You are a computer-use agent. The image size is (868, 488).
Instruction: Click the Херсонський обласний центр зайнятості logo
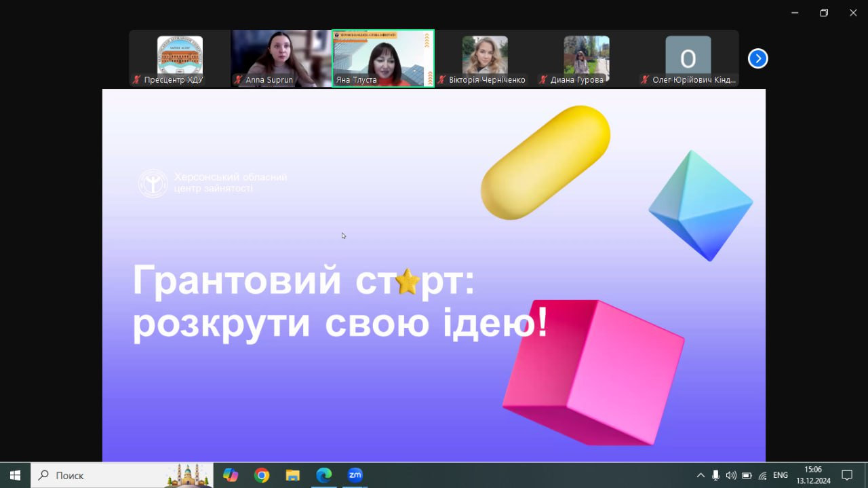click(153, 183)
